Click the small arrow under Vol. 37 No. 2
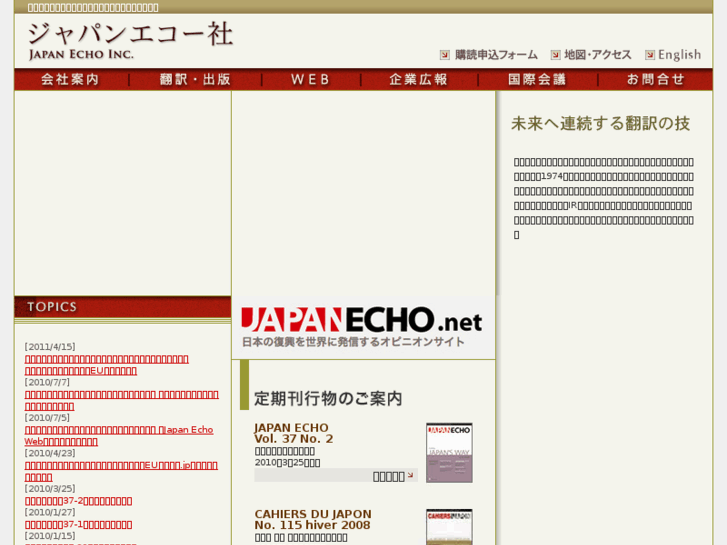 tap(410, 476)
